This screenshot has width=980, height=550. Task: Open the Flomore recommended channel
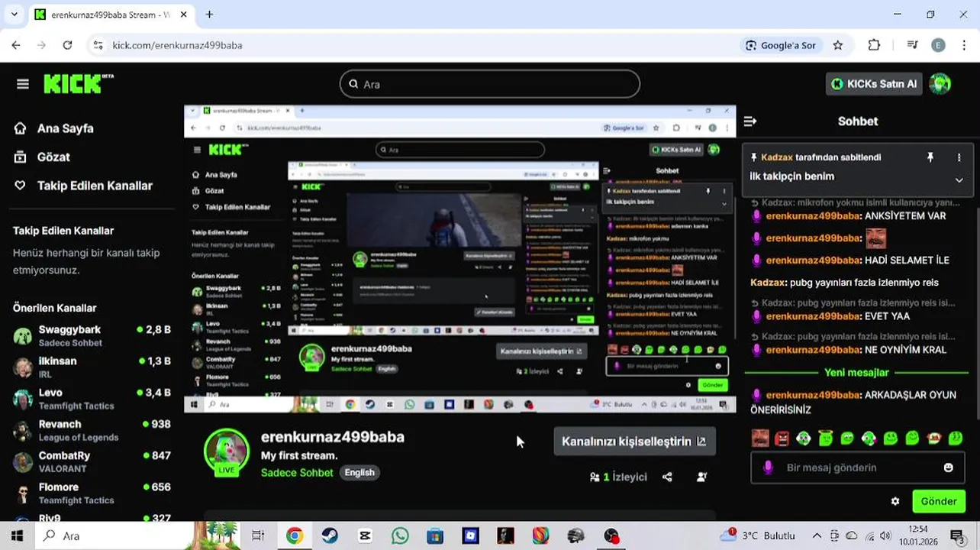(92, 493)
